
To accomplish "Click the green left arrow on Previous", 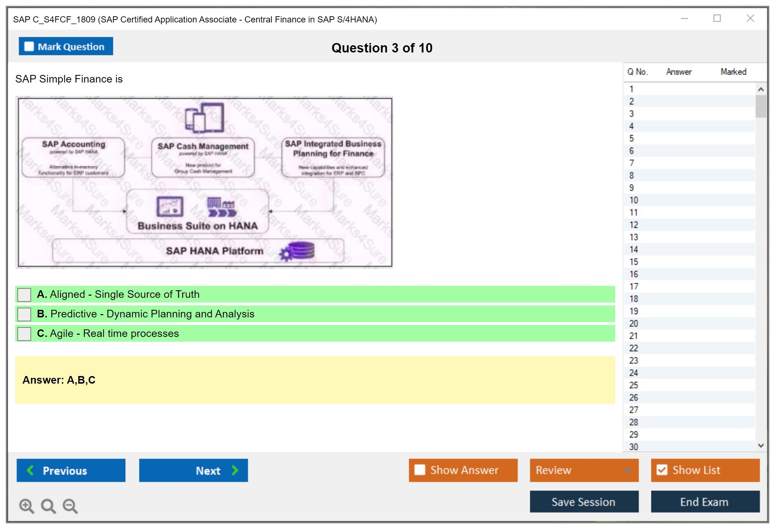I will [30, 470].
